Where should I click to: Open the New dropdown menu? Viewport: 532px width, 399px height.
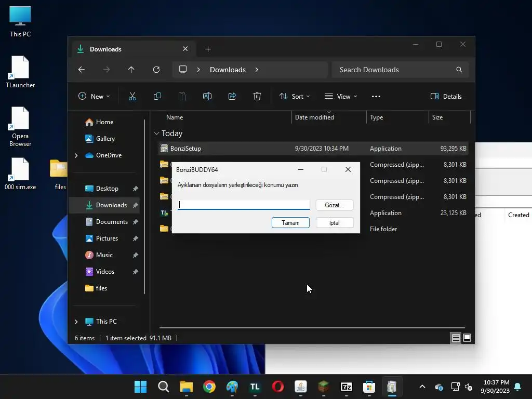point(95,96)
